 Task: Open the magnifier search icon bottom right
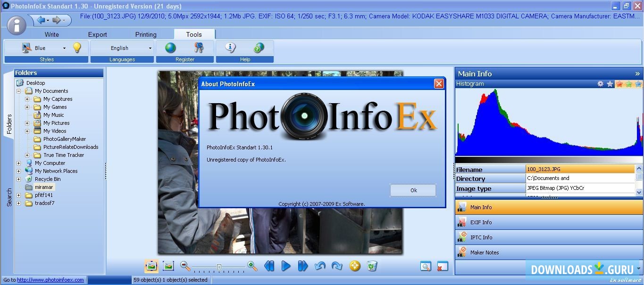click(426, 266)
